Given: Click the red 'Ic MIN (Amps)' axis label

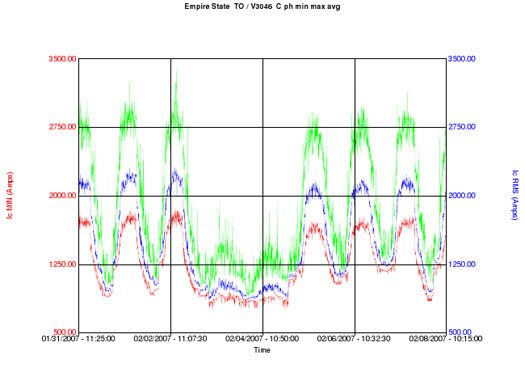Looking at the screenshot, I should 10,196.
